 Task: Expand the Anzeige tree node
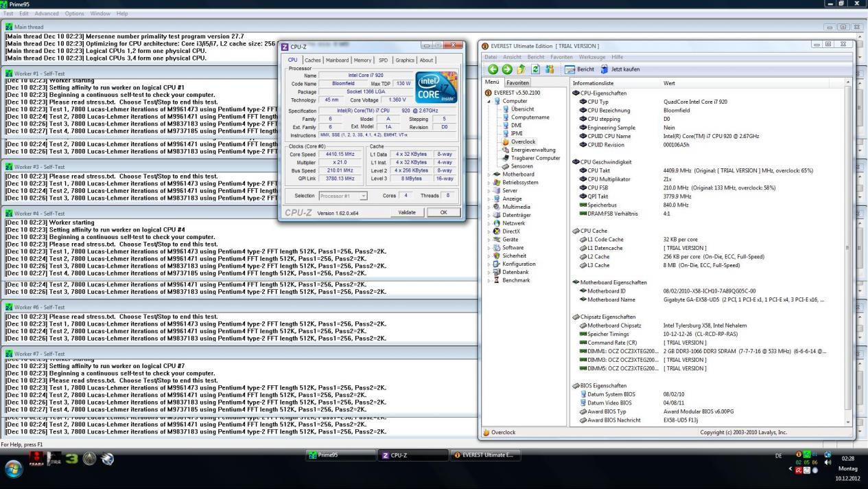[489, 199]
